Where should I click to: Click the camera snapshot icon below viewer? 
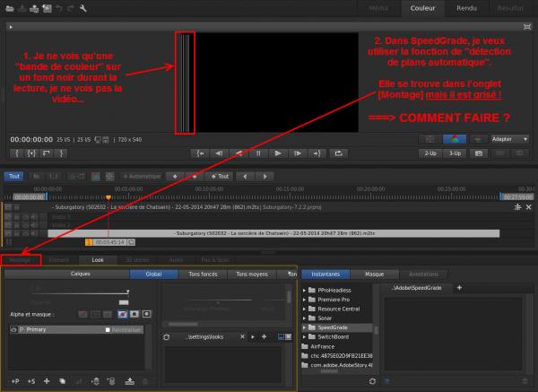pyautogui.click(x=480, y=153)
